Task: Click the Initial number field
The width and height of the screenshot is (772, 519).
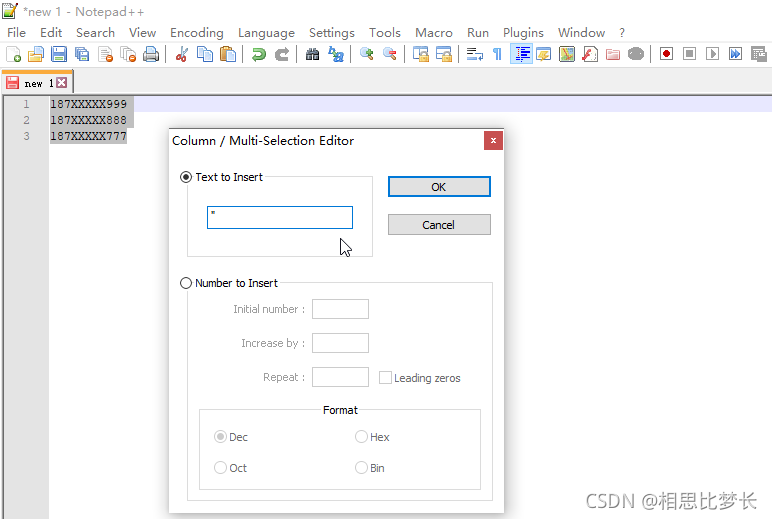Action: (340, 309)
